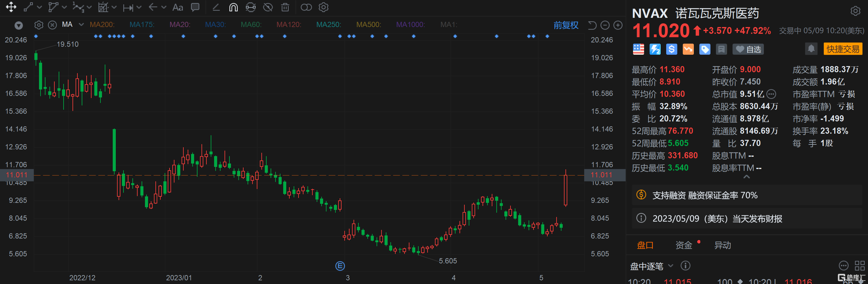Image resolution: width=868 pixels, height=284 pixels.
Task: Click the earnings E marker on chart
Action: pos(340,266)
